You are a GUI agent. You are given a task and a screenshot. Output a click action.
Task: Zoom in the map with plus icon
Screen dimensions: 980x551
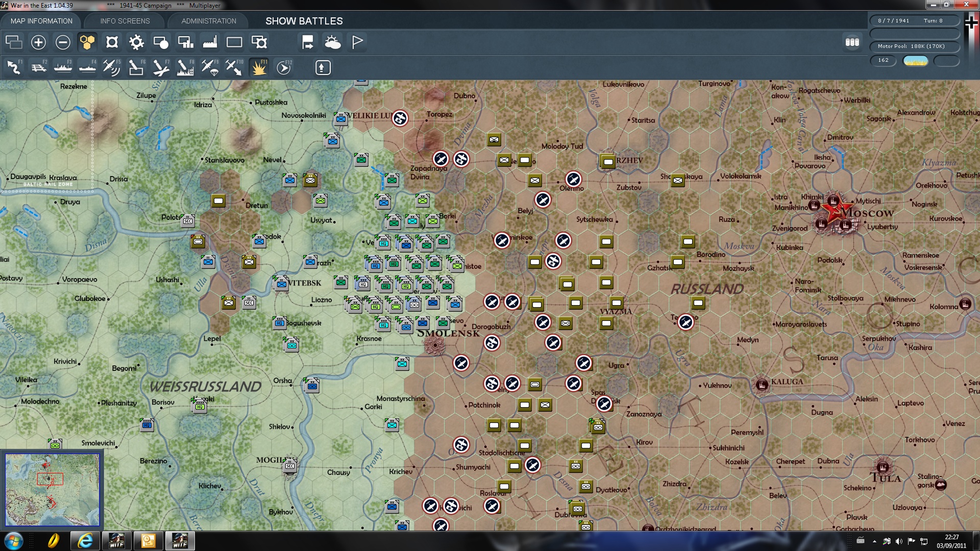(x=38, y=42)
